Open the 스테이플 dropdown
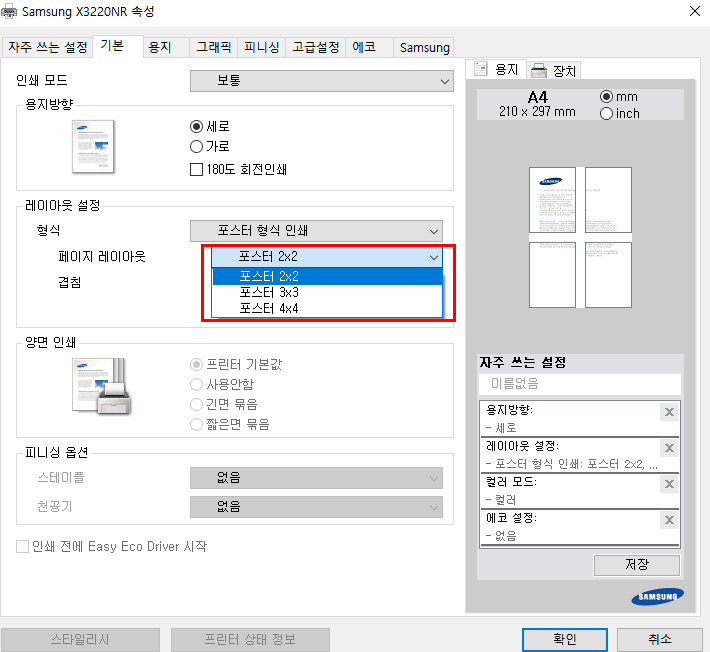 [316, 478]
